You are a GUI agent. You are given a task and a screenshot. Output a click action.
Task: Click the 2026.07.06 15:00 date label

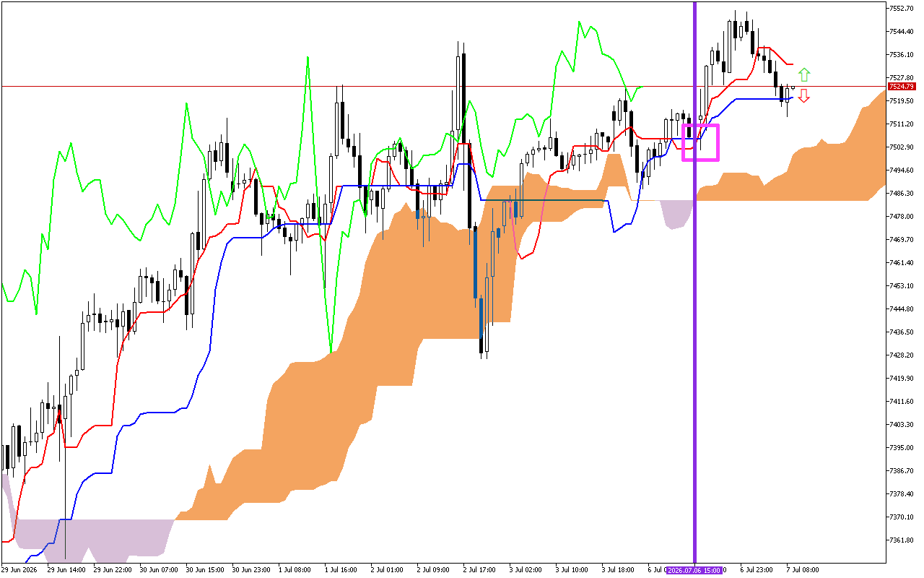coord(694,569)
